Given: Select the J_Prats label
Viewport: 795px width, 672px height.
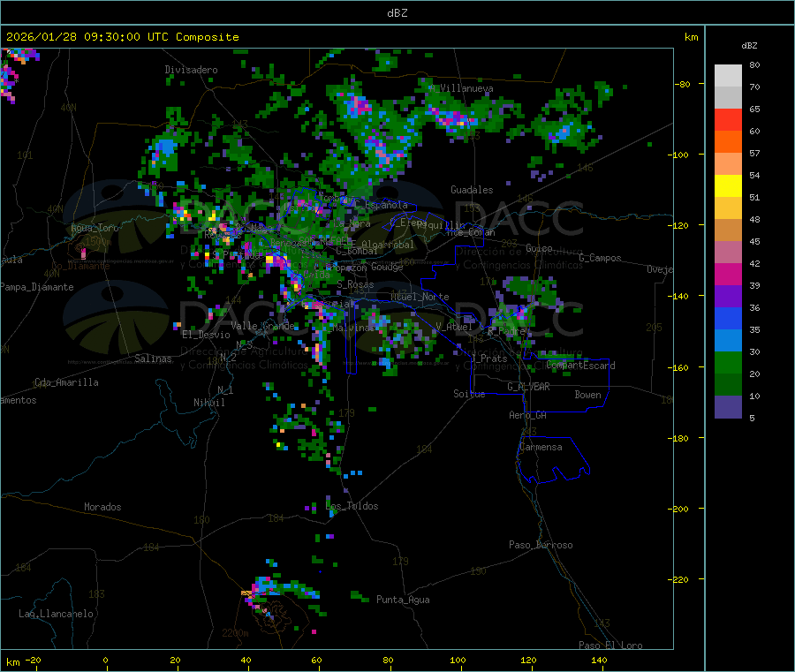Looking at the screenshot, I should coord(488,359).
